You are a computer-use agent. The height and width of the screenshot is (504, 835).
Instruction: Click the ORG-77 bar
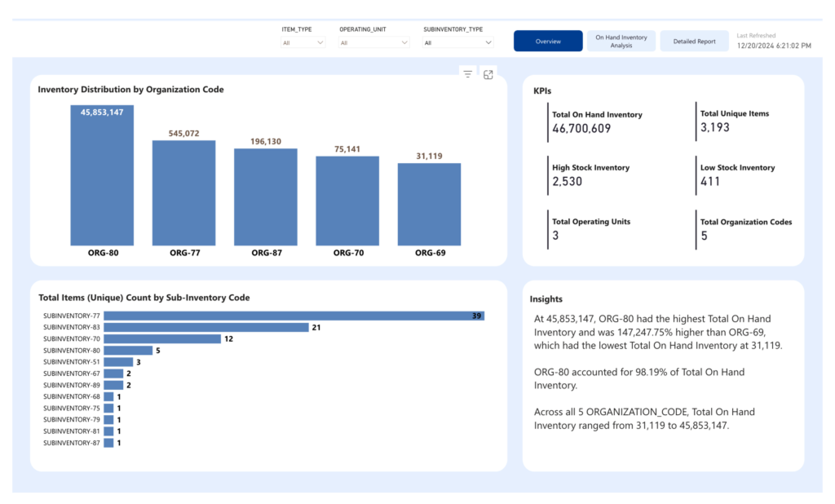click(x=183, y=192)
